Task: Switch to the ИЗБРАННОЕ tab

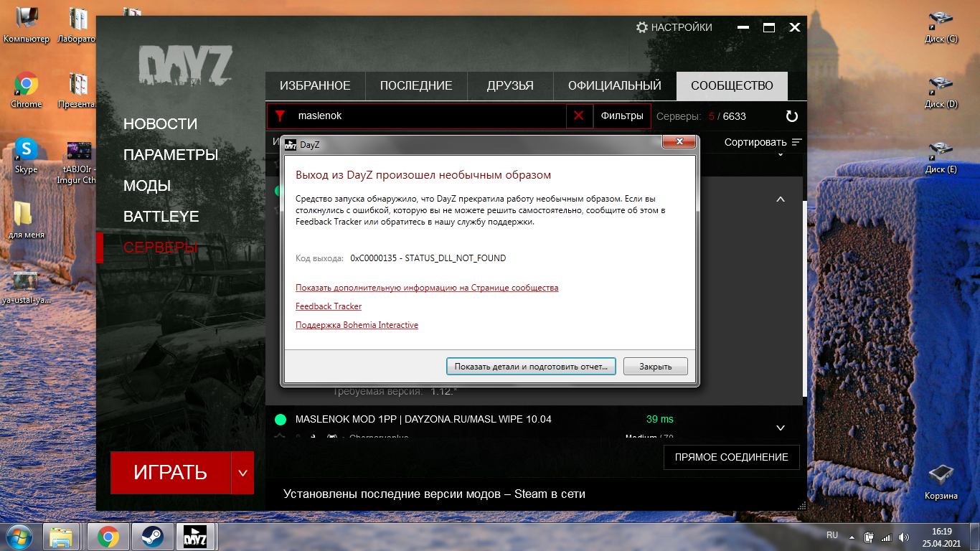Action: pos(315,85)
